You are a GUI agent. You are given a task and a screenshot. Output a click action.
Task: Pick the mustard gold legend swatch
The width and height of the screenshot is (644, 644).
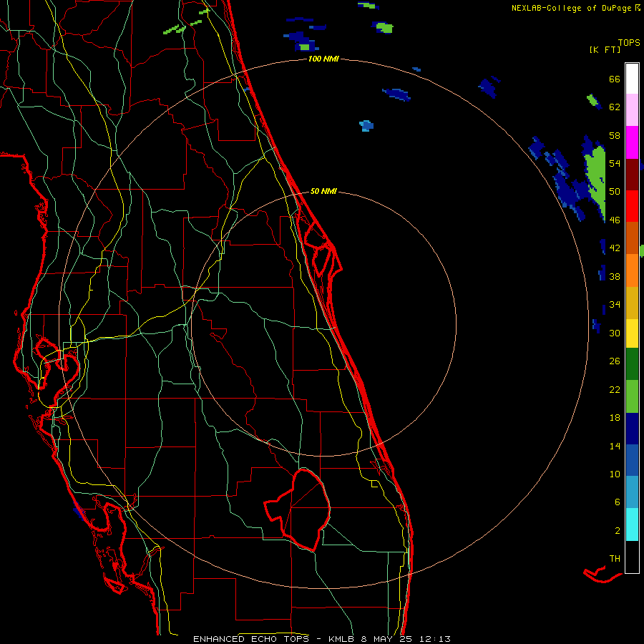coord(632,303)
